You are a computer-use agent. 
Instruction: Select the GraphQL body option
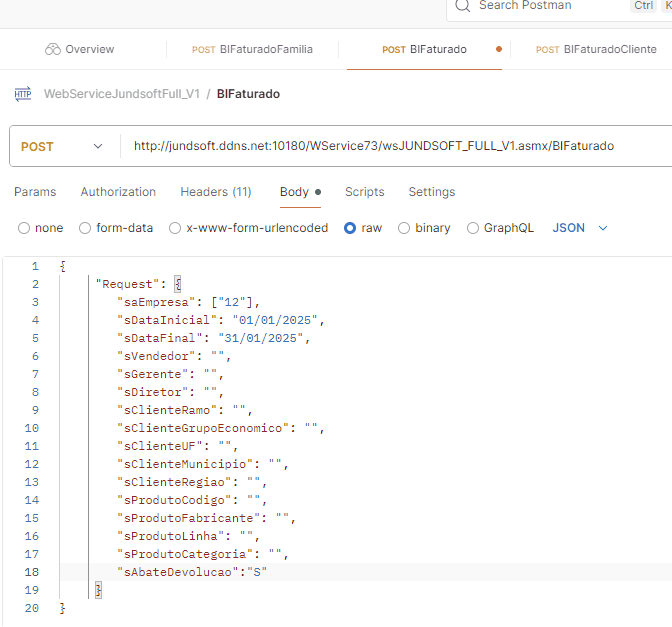coord(473,228)
